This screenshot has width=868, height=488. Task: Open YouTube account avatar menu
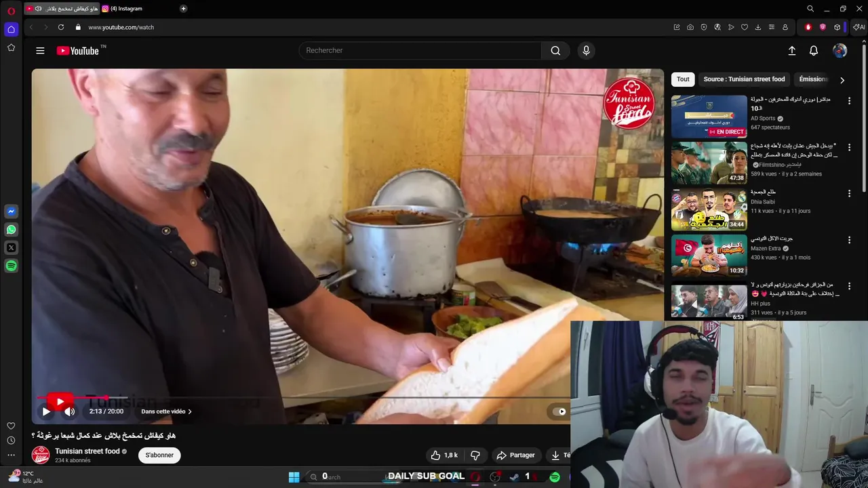pyautogui.click(x=840, y=50)
